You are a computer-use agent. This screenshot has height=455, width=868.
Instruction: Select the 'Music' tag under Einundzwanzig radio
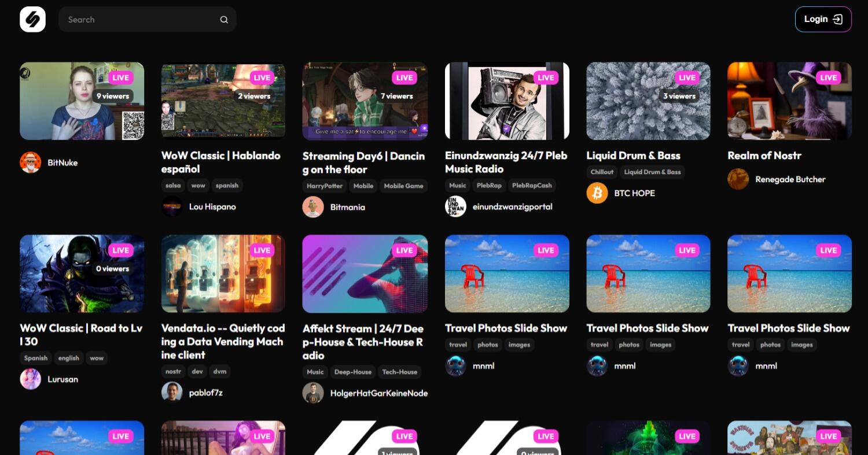point(458,186)
